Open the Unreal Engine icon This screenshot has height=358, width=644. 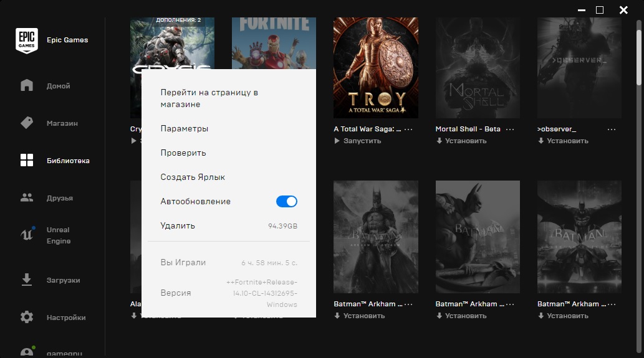pyautogui.click(x=27, y=233)
